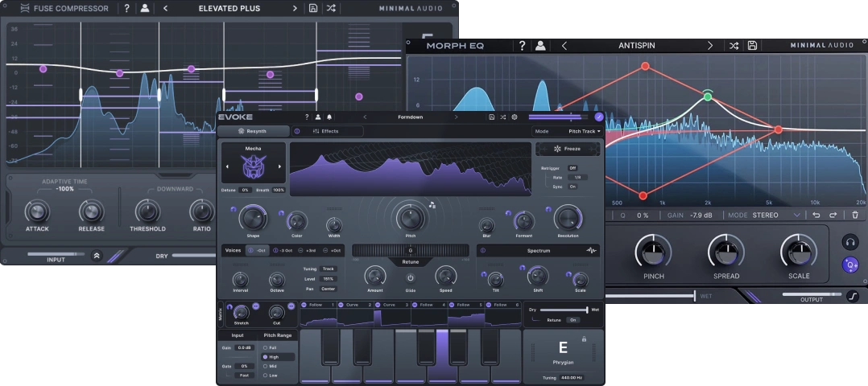
Task: Open Evoke settings gear
Action: pos(515,117)
